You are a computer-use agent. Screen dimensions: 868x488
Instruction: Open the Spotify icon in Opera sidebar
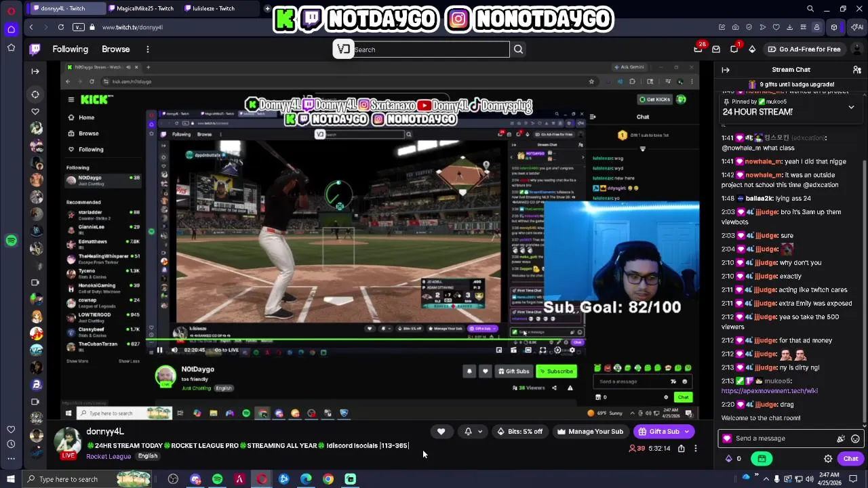tap(11, 241)
